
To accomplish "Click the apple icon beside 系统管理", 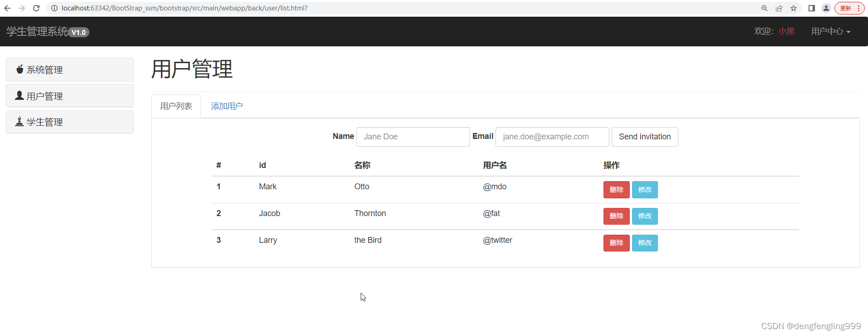I will coord(20,69).
